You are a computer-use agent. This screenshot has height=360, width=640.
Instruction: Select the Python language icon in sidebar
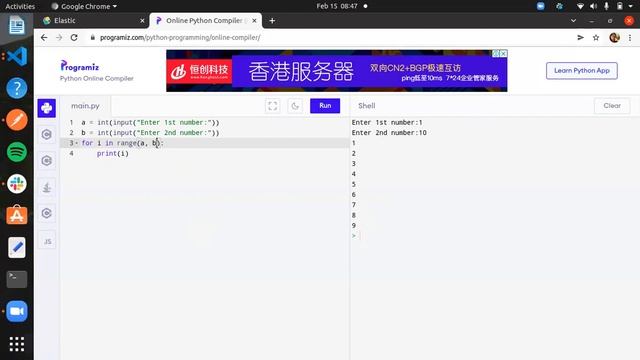coord(47,108)
